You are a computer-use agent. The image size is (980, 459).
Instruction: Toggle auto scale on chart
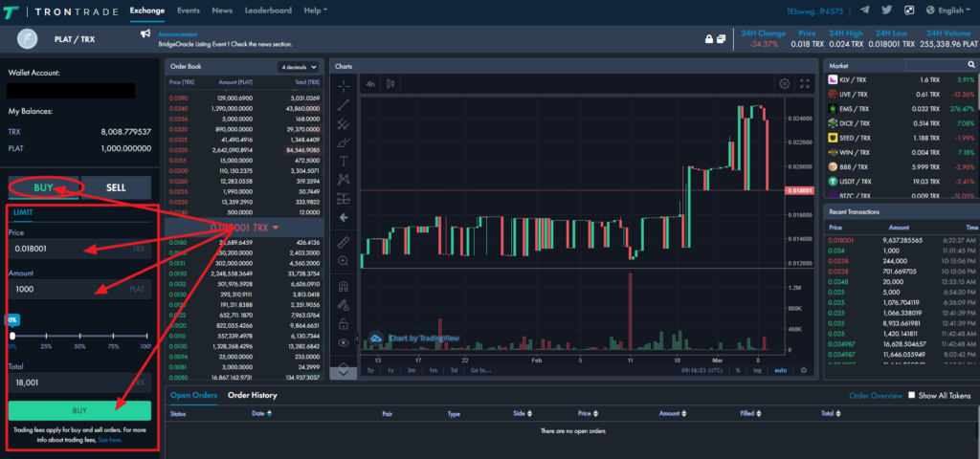pyautogui.click(x=781, y=370)
